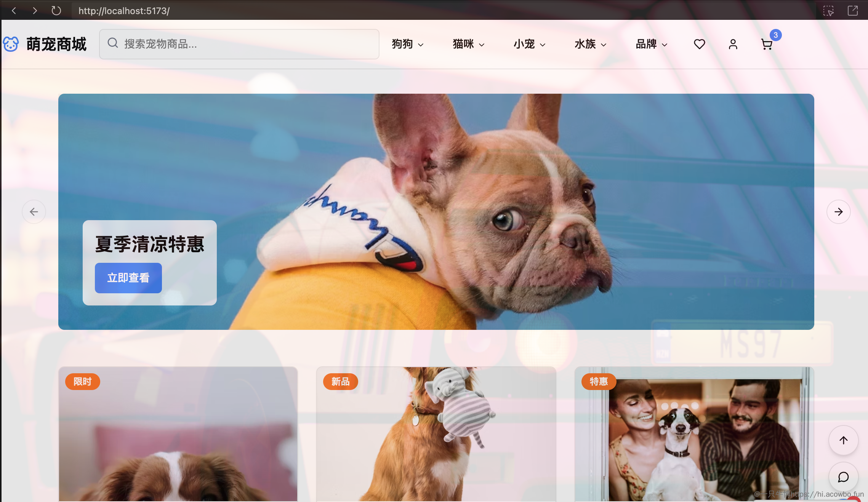Click the 搜索宠物商品 search field
Screen dimensions: 868x502
pyautogui.click(x=239, y=44)
